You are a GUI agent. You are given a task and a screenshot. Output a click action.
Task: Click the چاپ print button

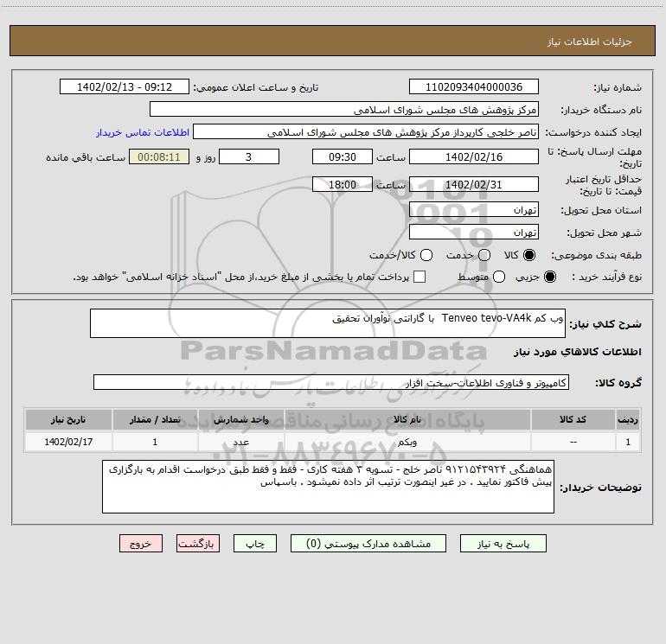pos(255,544)
